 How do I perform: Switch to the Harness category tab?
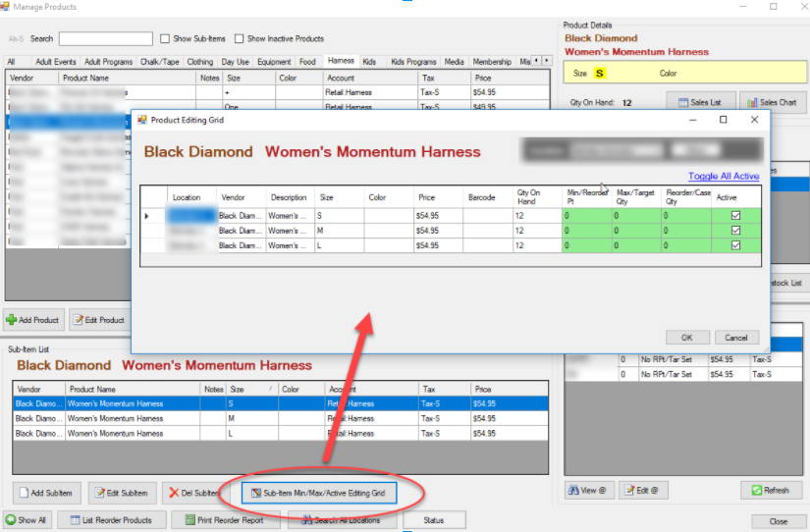tap(341, 61)
